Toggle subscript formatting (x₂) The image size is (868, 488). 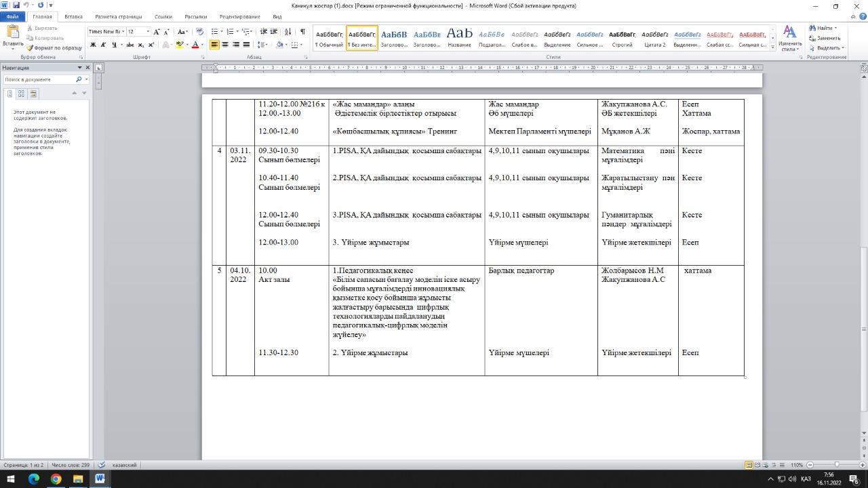140,45
